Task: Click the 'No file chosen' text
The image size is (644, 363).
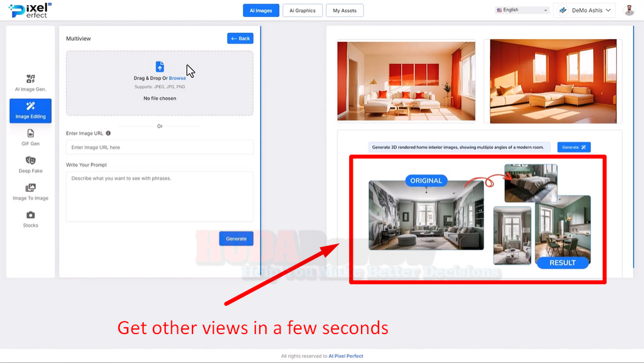Action: pos(160,98)
